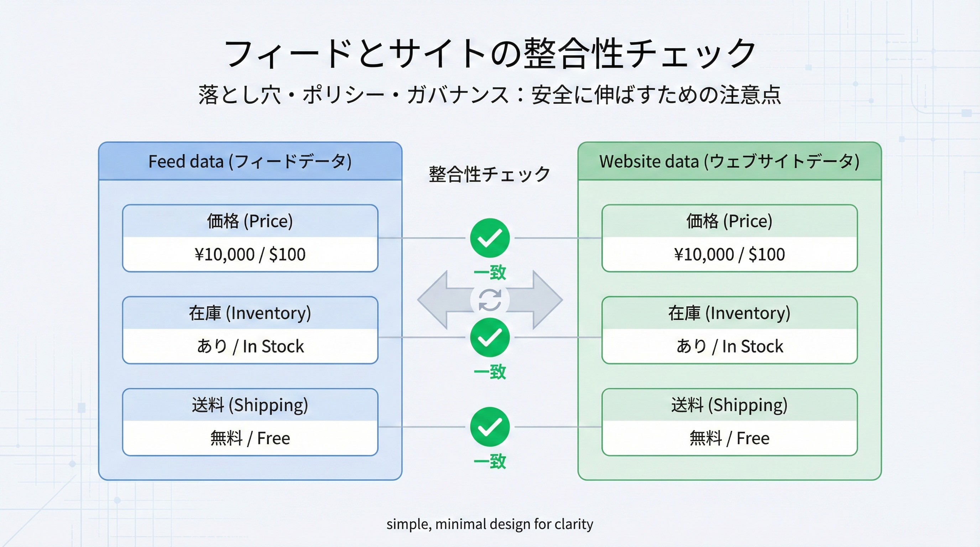Expand the Feed data (フィードデータ) panel
Screen dimensions: 980x547
point(250,161)
